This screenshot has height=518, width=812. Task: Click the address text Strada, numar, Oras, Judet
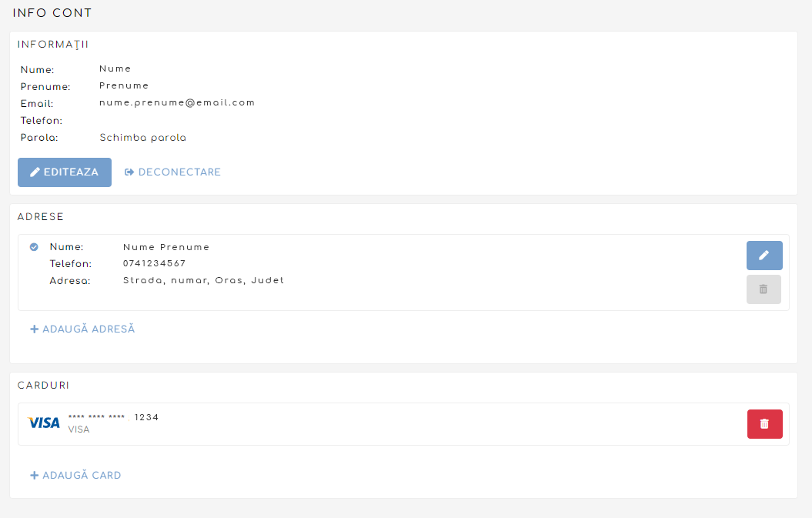tap(203, 280)
